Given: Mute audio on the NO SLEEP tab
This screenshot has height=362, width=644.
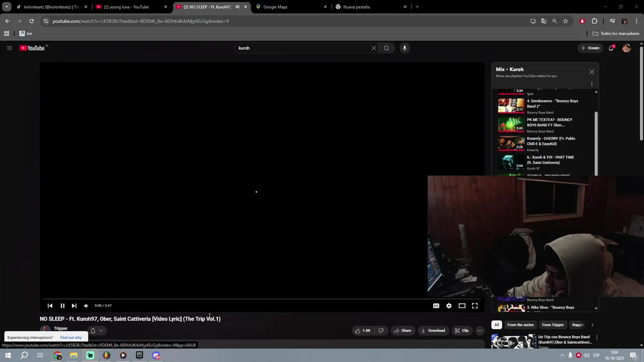Looking at the screenshot, I should [x=237, y=7].
